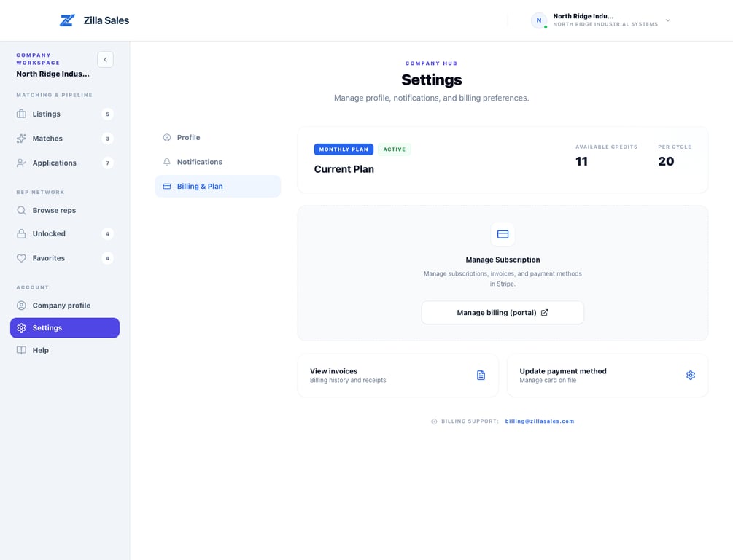The image size is (733, 560).
Task: Open the Help page
Action: click(x=64, y=350)
